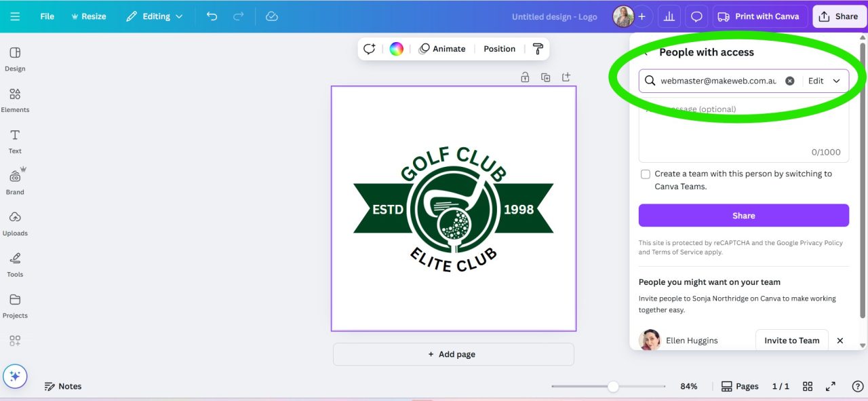The image size is (868, 401).
Task: Duplicate the page using the copy icon
Action: (545, 77)
